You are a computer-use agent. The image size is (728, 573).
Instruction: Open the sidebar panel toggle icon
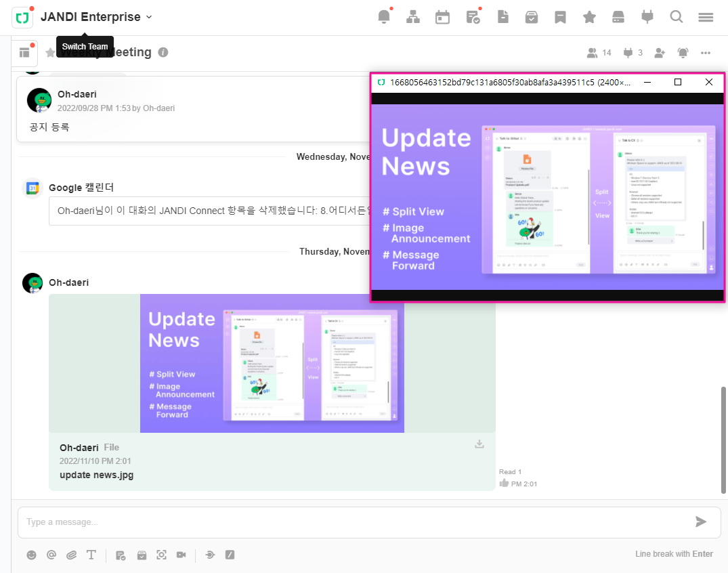click(x=24, y=53)
